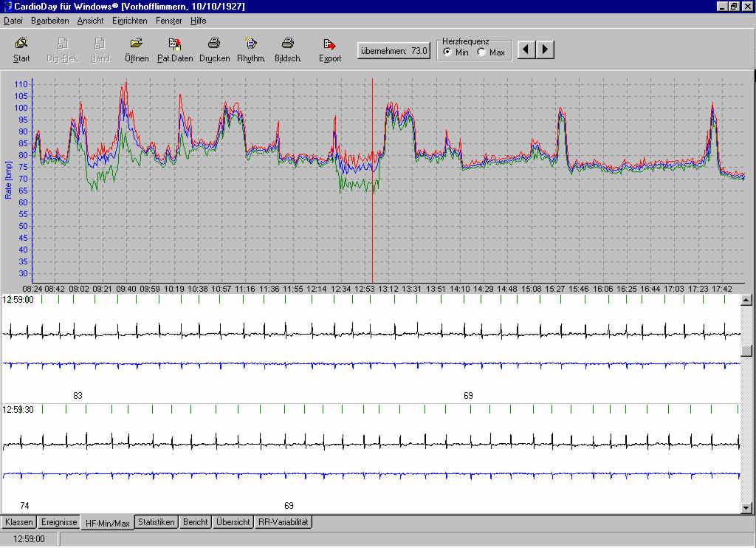This screenshot has width=756, height=548.
Task: Switch to the RR-Variabilität tab
Action: coord(283,522)
